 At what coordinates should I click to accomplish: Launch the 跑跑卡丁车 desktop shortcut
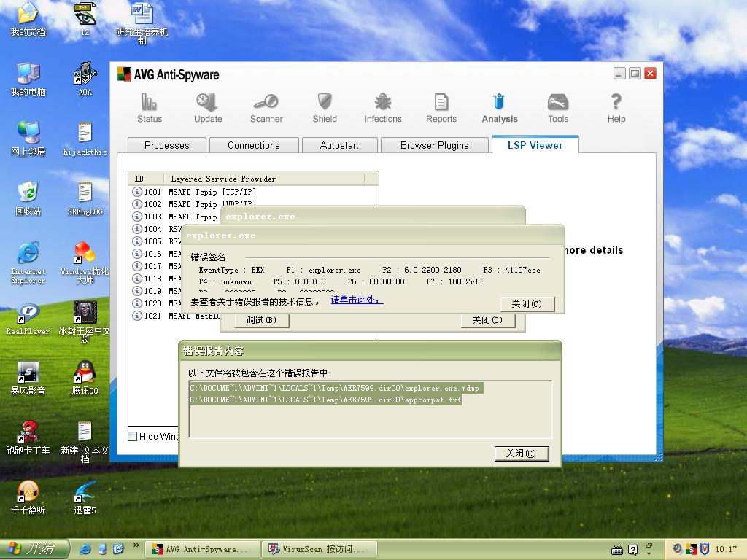tap(28, 437)
